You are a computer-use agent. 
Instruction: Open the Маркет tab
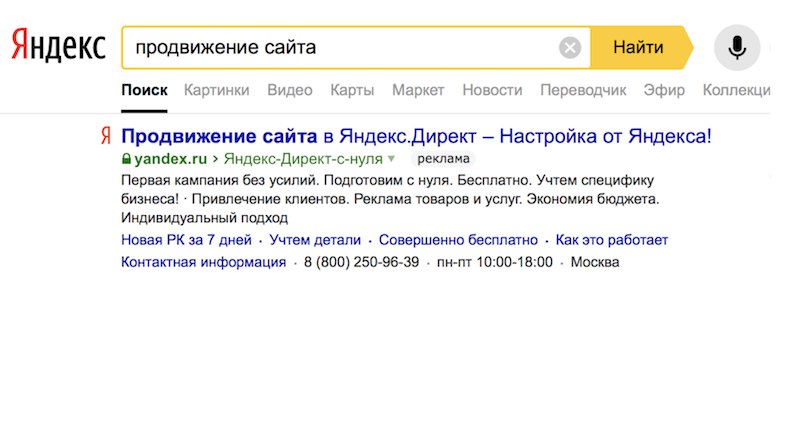coord(418,90)
